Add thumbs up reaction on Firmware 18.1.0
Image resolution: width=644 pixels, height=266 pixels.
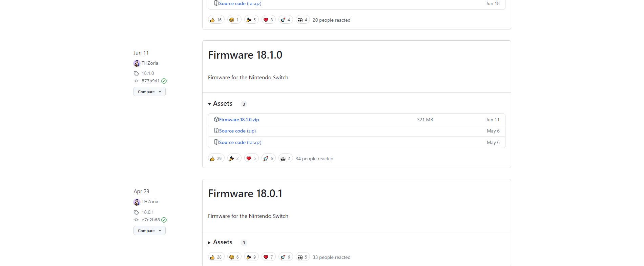(x=216, y=158)
